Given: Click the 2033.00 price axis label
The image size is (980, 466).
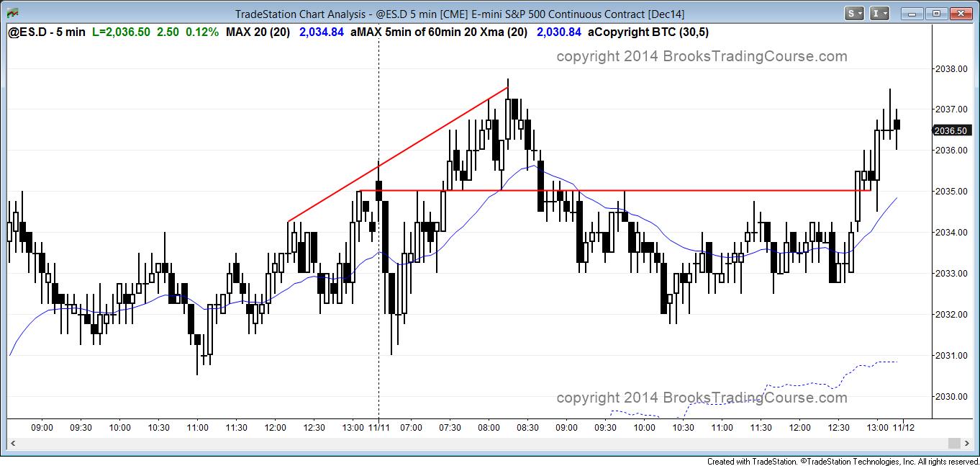Looking at the screenshot, I should [x=950, y=274].
